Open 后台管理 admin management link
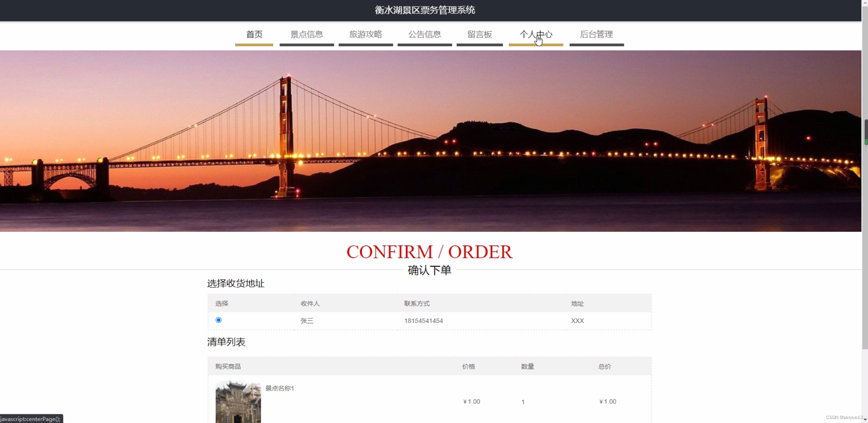The width and height of the screenshot is (868, 423). point(596,34)
